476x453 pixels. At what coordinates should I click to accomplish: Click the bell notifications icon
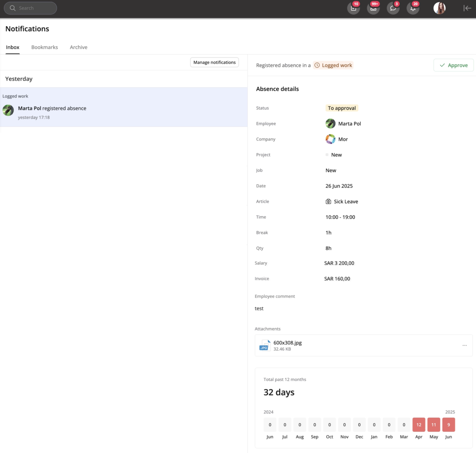click(413, 8)
